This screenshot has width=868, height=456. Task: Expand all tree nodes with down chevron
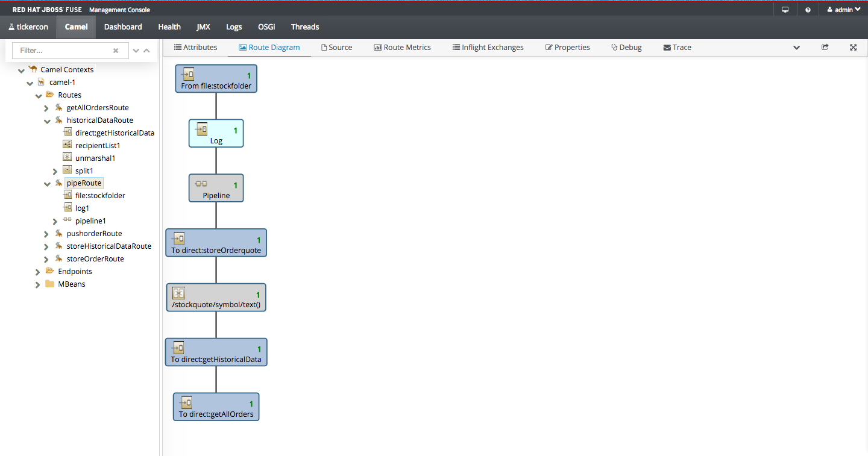(136, 51)
